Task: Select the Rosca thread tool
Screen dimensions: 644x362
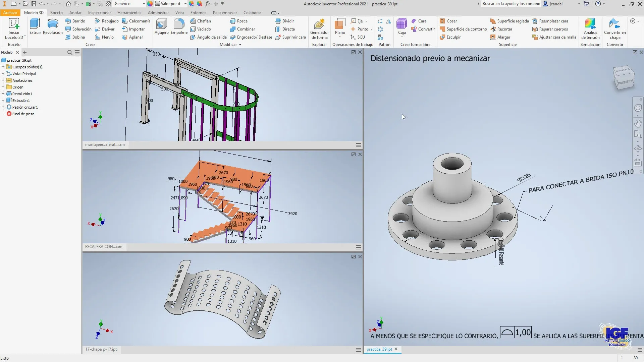Action: click(x=239, y=21)
